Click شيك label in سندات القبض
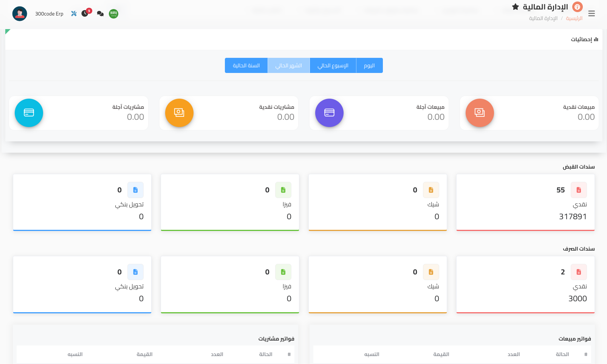Viewport: 607px width, 364px height. [433, 204]
